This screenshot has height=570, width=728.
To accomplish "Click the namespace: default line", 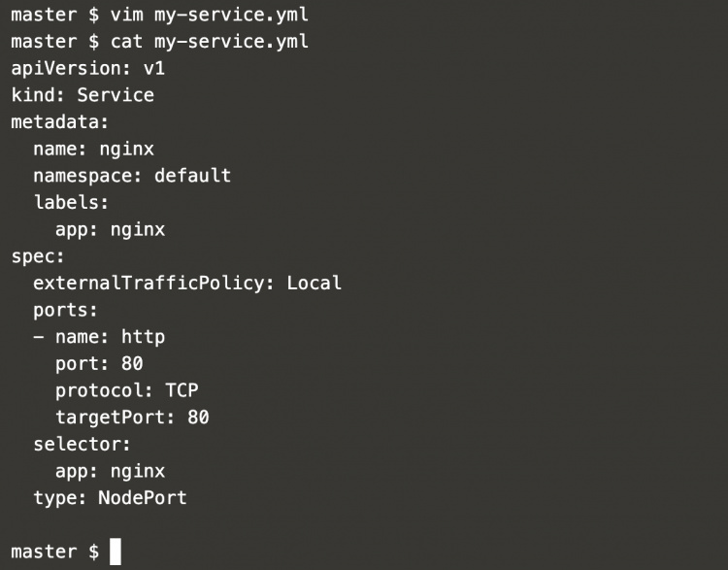I will click(132, 176).
